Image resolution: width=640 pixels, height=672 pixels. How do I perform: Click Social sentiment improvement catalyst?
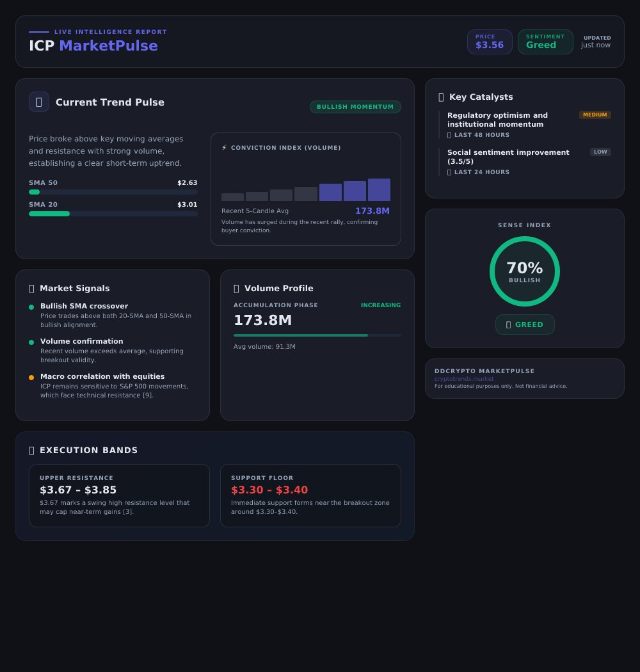[x=508, y=157]
